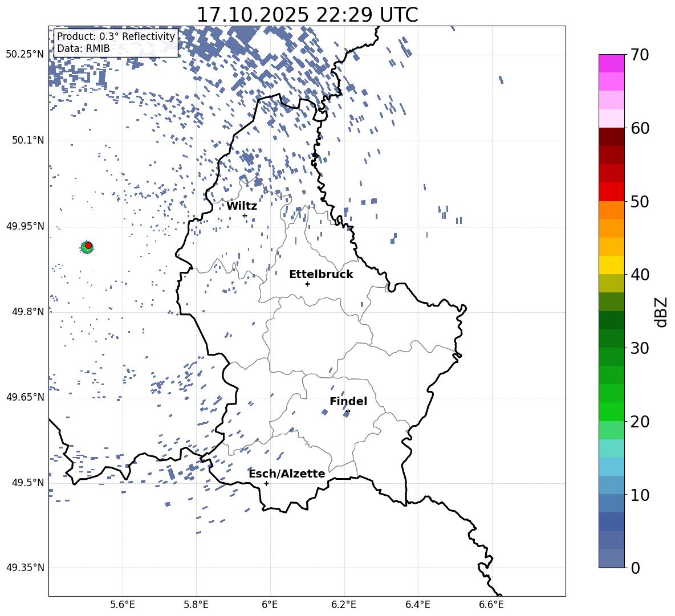Pick the turquoise swatch between 10 and 20 dBZ
This screenshot has width=675, height=616.
pos(611,448)
